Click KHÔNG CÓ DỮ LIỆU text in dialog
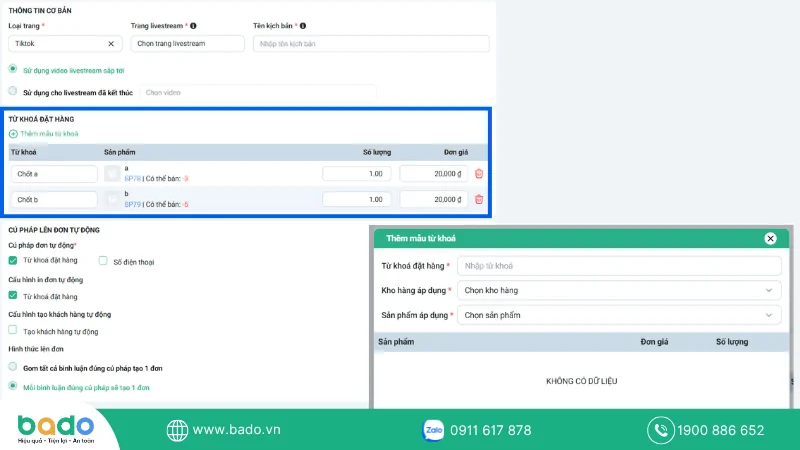Image resolution: width=800 pixels, height=450 pixels. (x=582, y=381)
